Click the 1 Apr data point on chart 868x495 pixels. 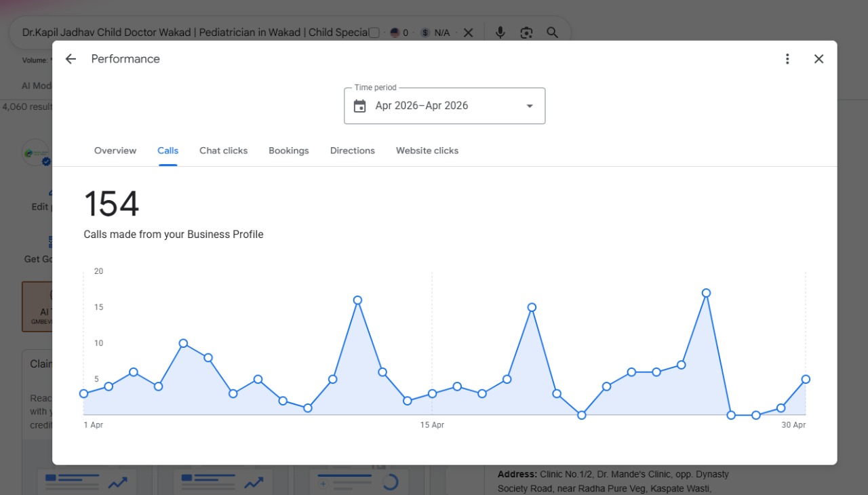(83, 393)
